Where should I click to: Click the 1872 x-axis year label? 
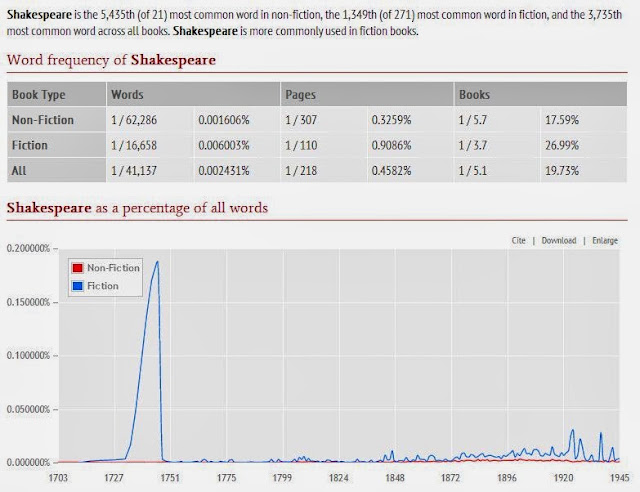[x=451, y=478]
